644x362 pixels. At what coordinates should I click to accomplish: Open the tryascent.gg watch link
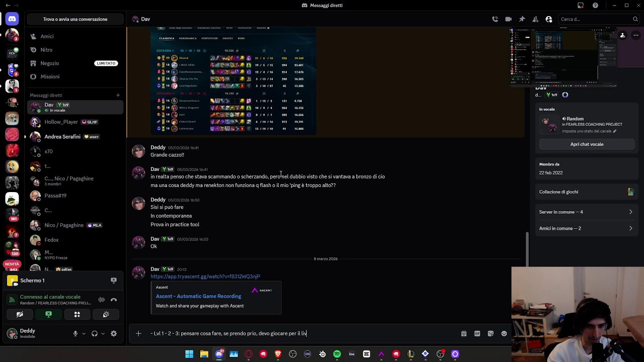[x=205, y=277]
